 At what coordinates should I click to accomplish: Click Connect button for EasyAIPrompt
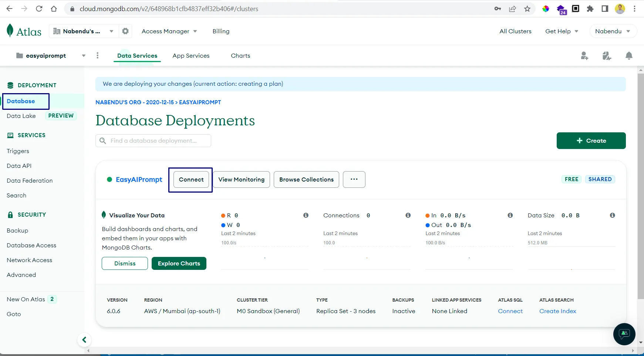[x=191, y=179]
